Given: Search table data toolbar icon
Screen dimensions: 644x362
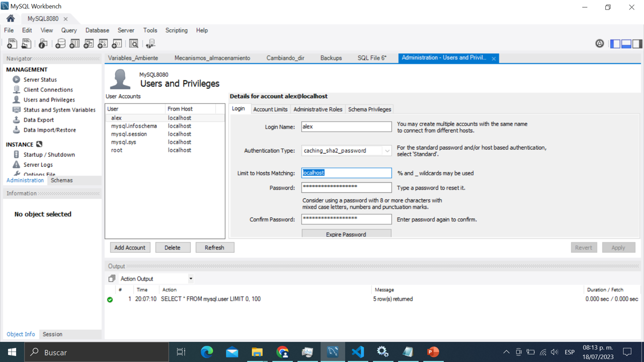Looking at the screenshot, I should click(134, 44).
